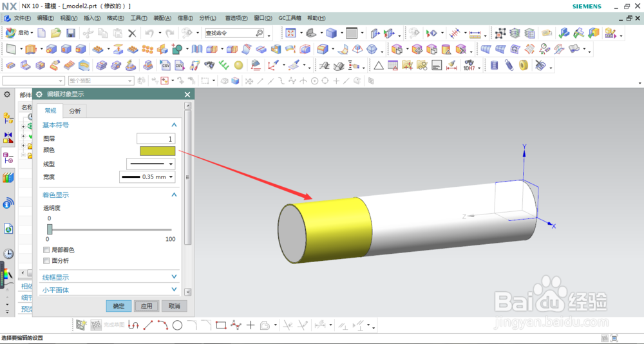Open the History clock sidebar icon
The width and height of the screenshot is (644, 344).
(x=8, y=254)
